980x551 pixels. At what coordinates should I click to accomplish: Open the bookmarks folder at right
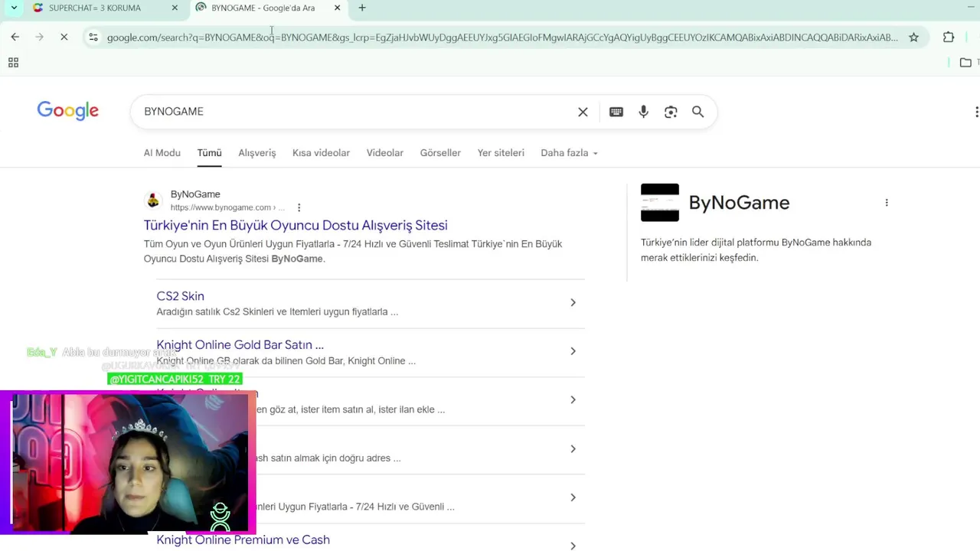pos(965,63)
